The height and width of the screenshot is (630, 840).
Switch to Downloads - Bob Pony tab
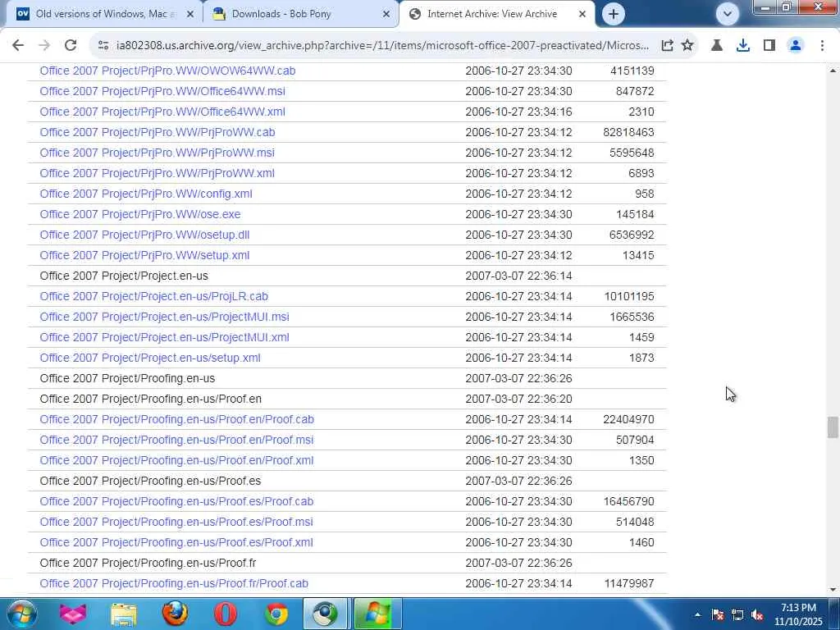[300, 14]
